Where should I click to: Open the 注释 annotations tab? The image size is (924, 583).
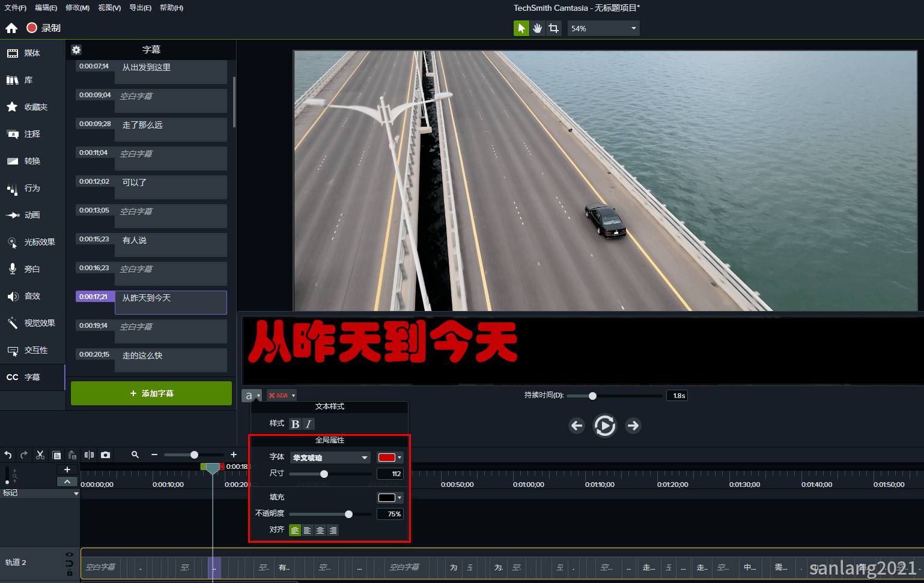click(32, 134)
